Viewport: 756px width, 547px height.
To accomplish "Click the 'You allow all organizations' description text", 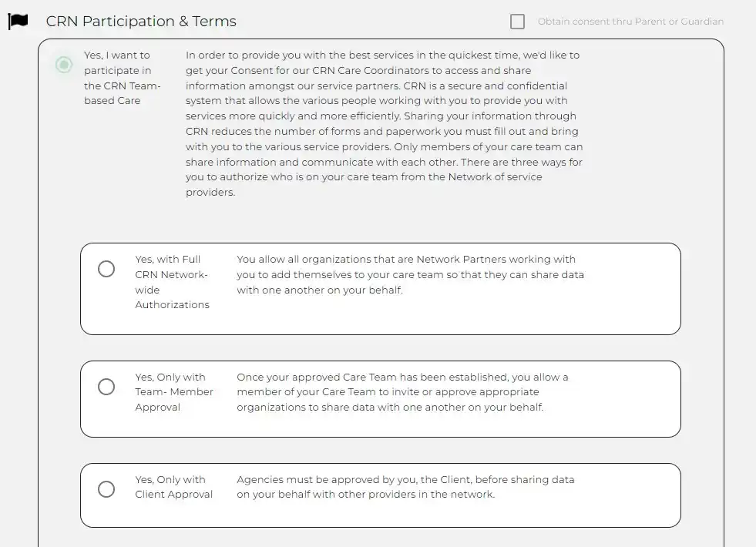I will click(x=410, y=275).
